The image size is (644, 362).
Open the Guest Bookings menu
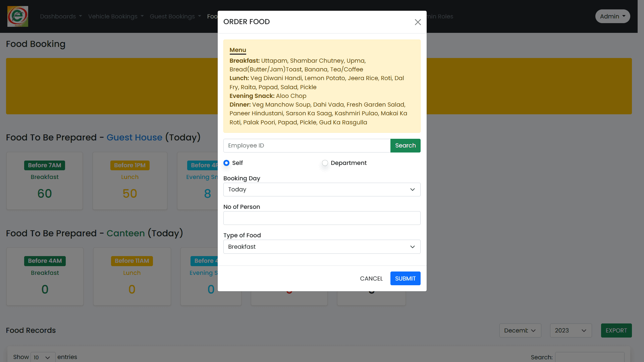(x=175, y=16)
